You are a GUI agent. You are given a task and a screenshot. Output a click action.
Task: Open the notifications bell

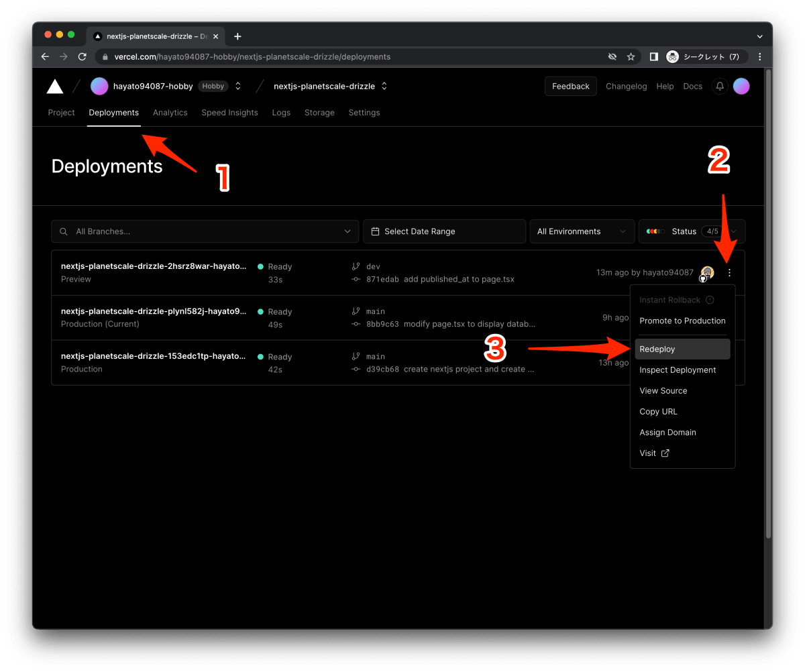tap(720, 86)
